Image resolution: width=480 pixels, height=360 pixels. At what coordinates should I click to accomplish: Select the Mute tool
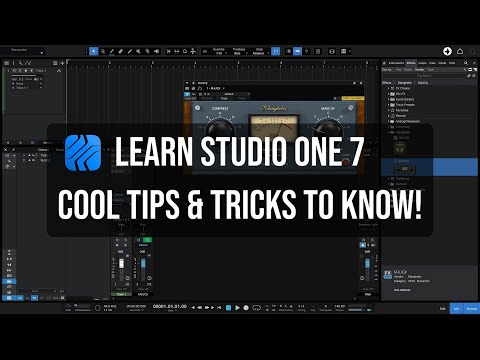click(x=139, y=51)
